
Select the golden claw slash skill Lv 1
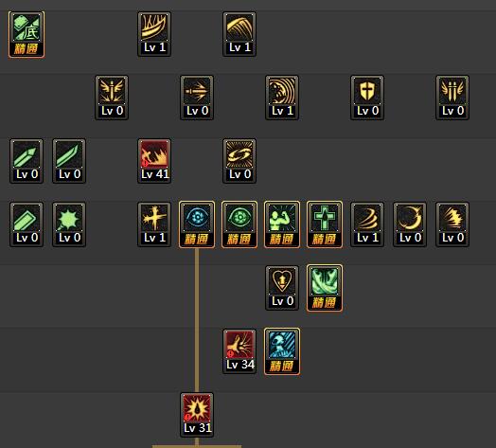(x=154, y=34)
